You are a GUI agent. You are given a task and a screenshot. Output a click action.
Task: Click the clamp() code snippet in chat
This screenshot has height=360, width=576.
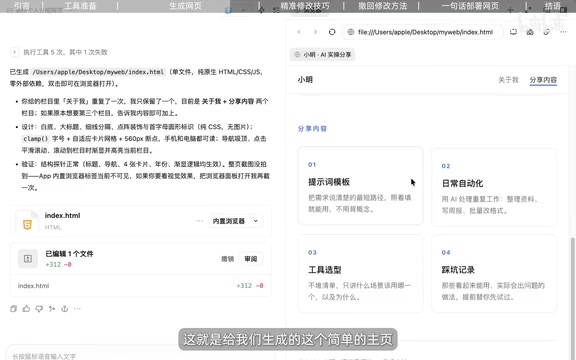[36, 138]
